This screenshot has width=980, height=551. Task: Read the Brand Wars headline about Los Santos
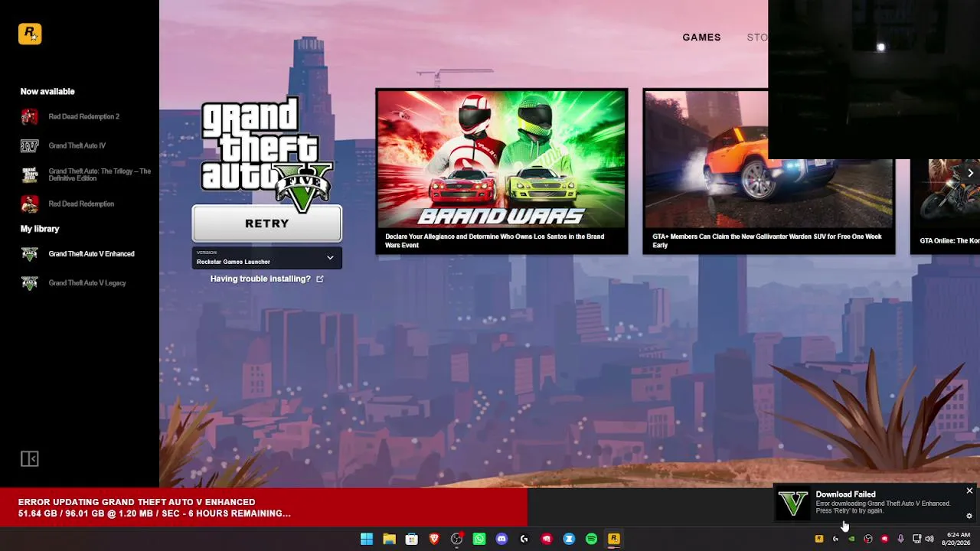click(495, 241)
